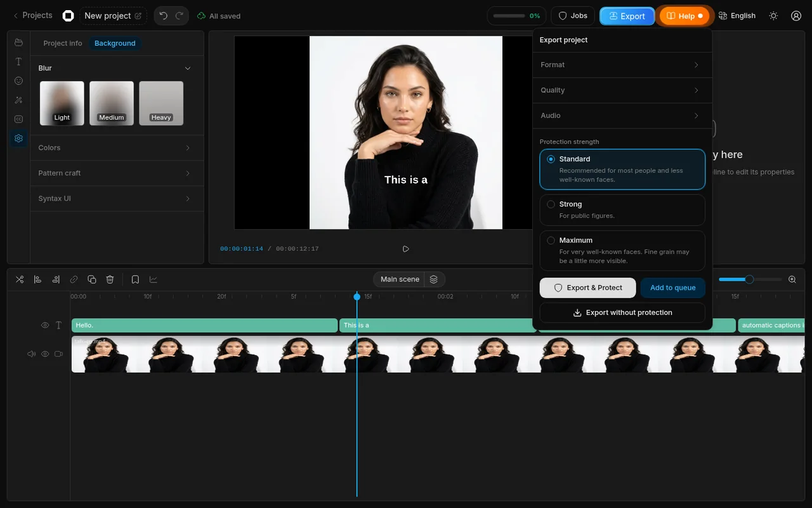The height and width of the screenshot is (508, 812).
Task: Mute the video track audio
Action: (31, 354)
